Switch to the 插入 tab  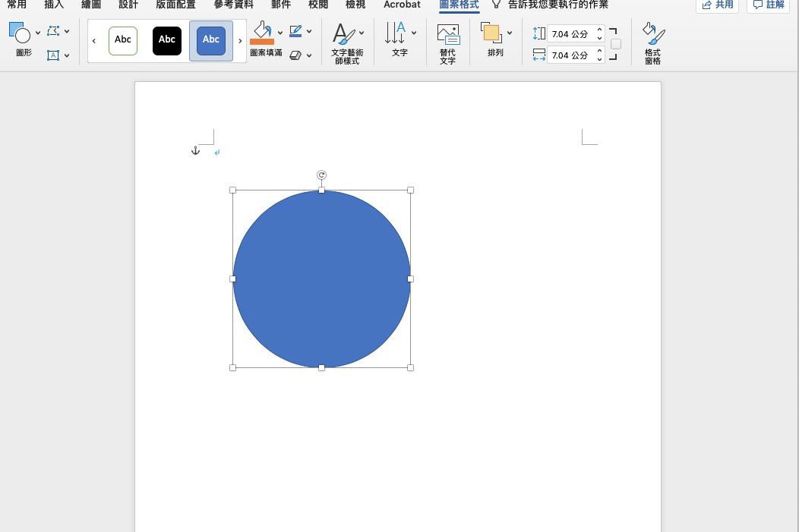(54, 5)
